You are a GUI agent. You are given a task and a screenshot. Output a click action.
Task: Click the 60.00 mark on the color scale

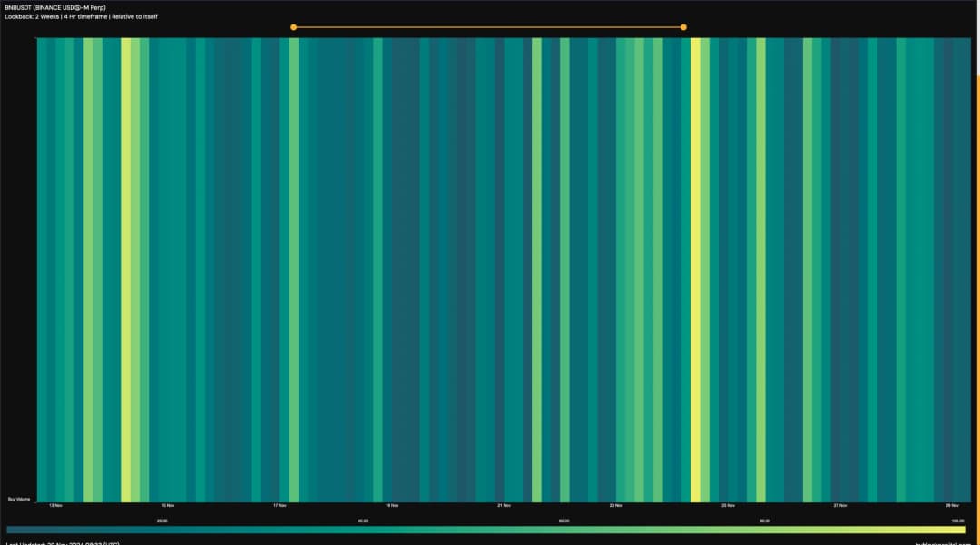click(x=563, y=521)
